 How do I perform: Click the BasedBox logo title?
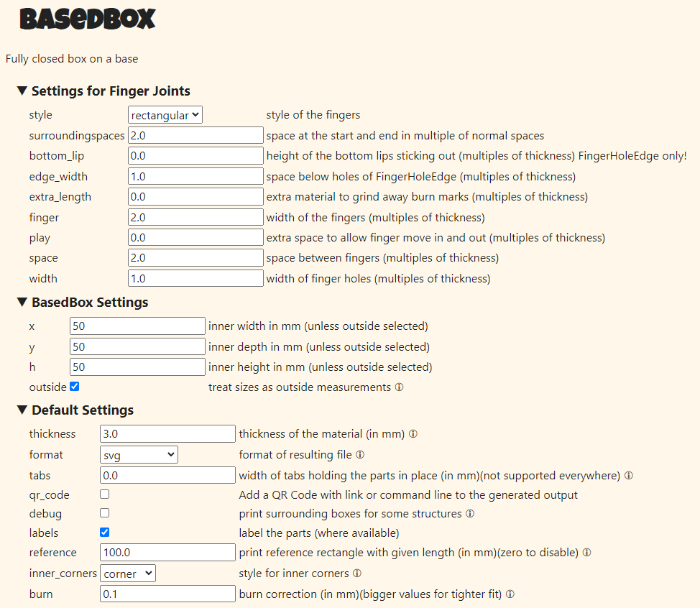(88, 19)
